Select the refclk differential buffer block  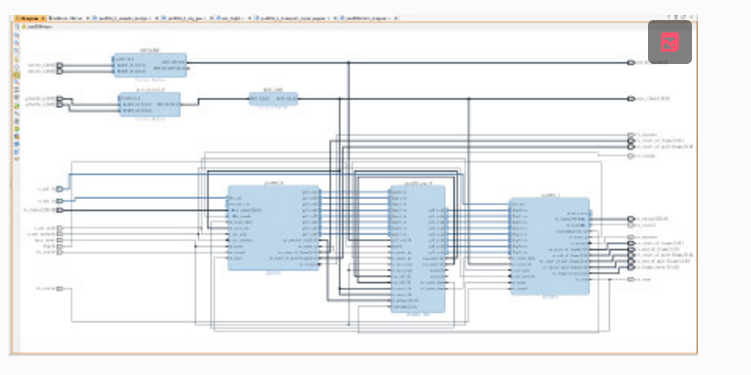pyautogui.click(x=150, y=65)
